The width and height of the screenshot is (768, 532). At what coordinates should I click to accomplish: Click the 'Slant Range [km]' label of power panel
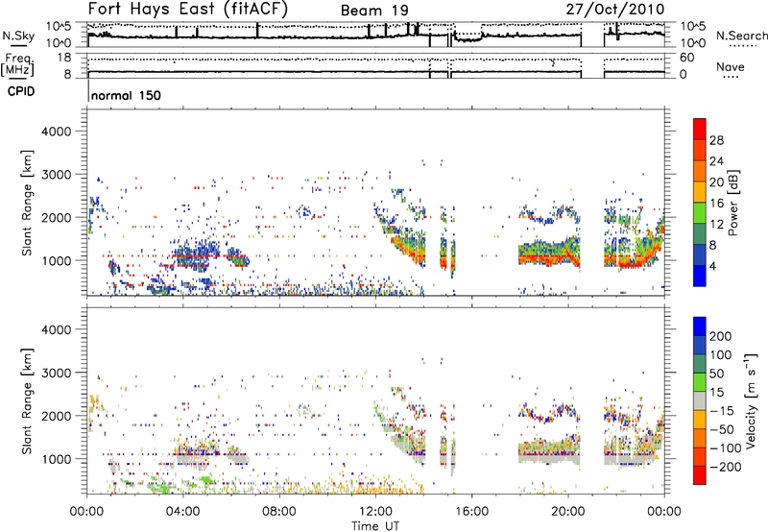[x=27, y=203]
